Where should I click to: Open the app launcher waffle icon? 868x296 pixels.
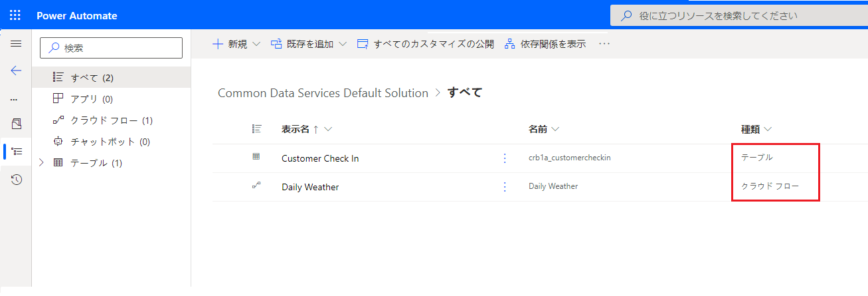pyautogui.click(x=15, y=15)
